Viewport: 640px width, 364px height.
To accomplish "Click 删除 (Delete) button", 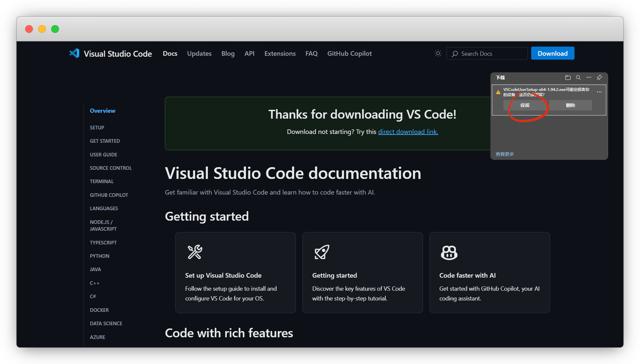I will (x=570, y=105).
